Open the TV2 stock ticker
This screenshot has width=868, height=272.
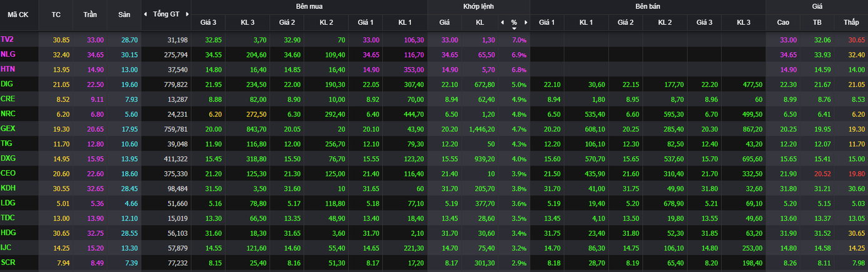pos(7,39)
